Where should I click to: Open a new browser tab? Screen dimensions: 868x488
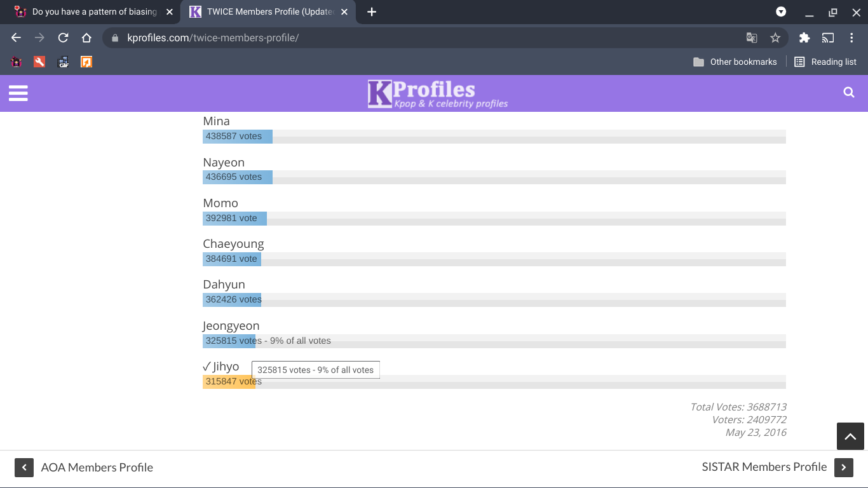pos(372,12)
